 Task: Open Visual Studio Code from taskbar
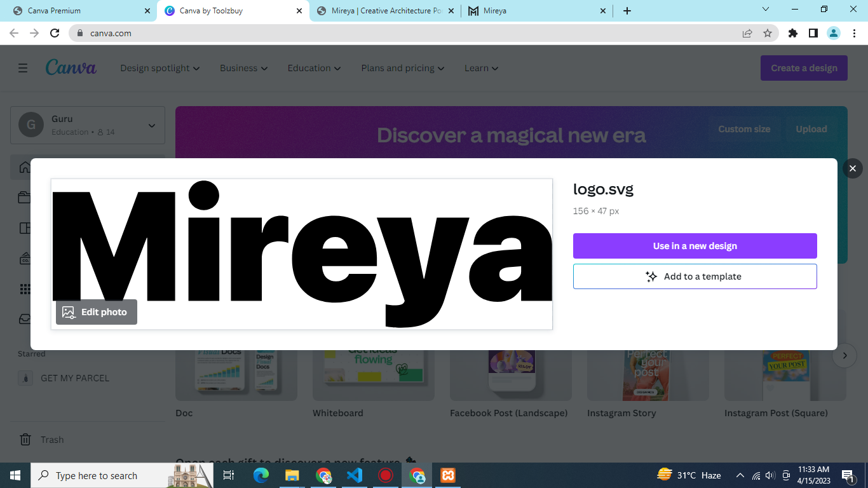[x=355, y=475]
